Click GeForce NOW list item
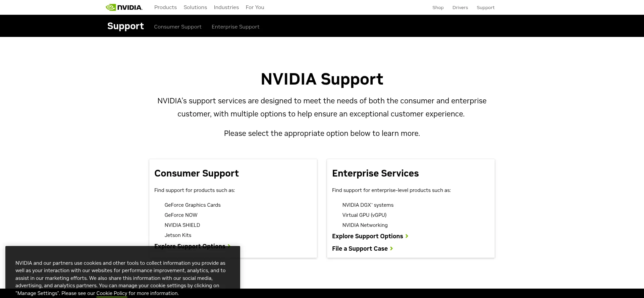644x298 pixels. 181,215
